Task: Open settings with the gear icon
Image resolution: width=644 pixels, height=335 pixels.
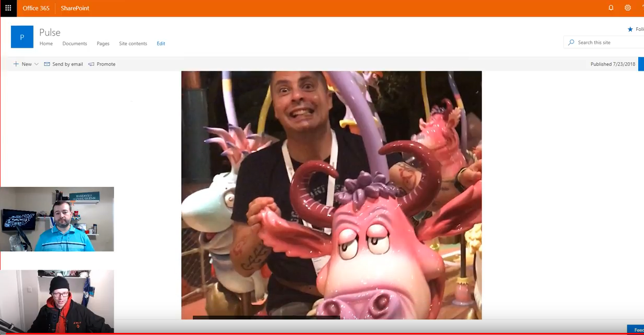Action: 627,8
